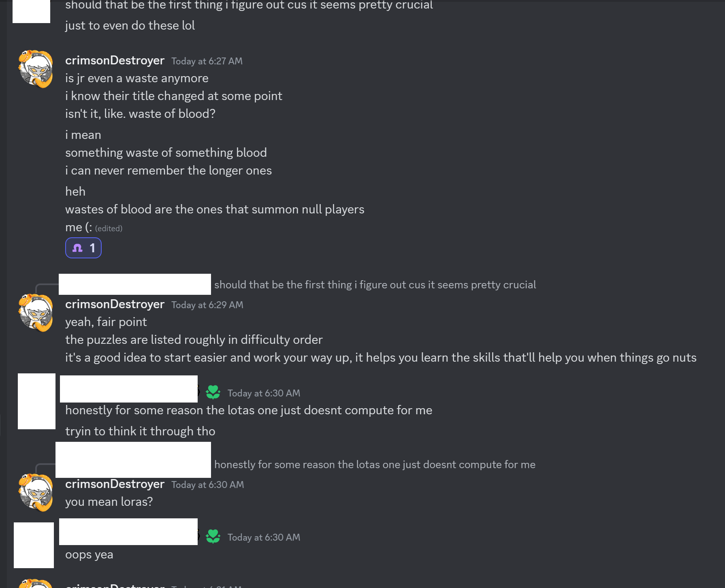The width and height of the screenshot is (725, 588).
Task: Click crimsonDestroyer's avatar beside "you mean loras?"
Action: point(36,492)
